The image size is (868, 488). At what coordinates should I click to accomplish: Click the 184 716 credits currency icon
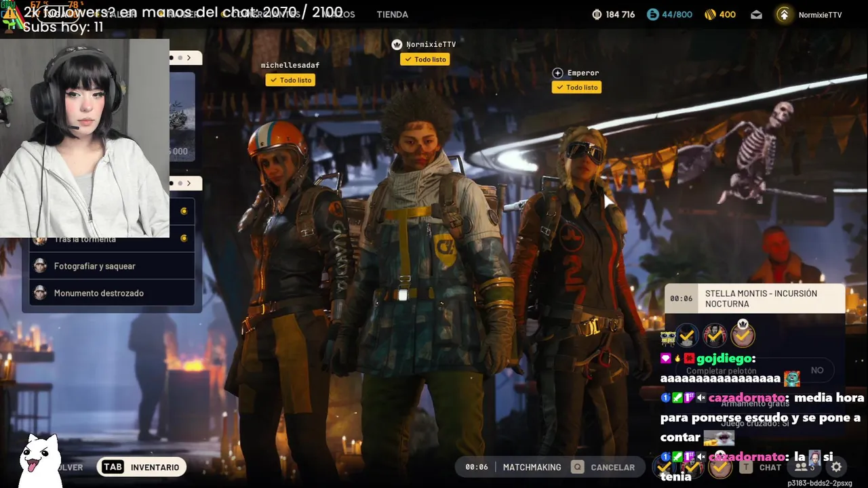597,14
